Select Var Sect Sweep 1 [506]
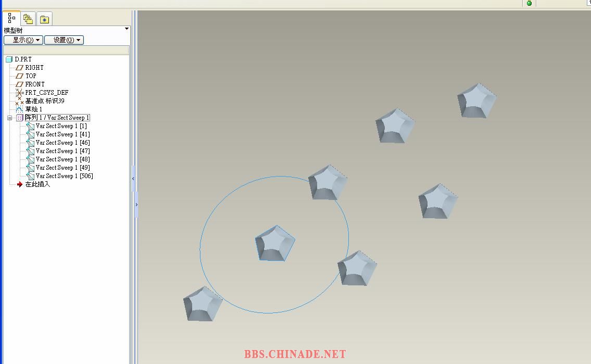The width and height of the screenshot is (591, 364). pos(65,175)
